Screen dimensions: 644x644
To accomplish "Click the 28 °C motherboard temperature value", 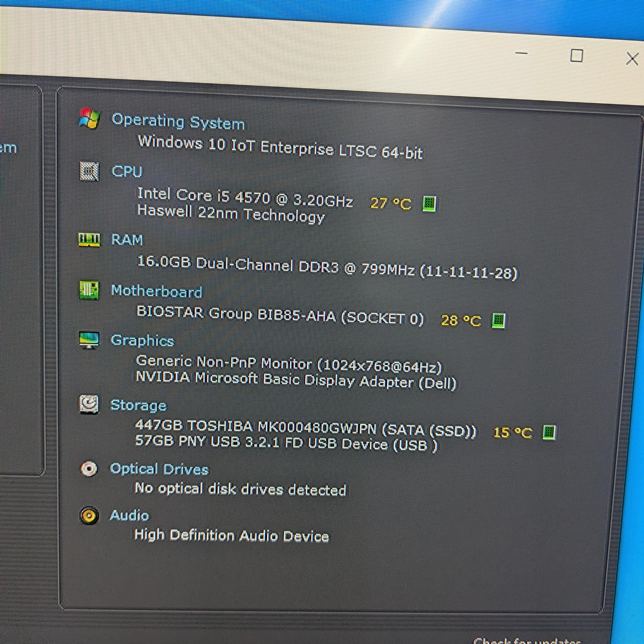I will pyautogui.click(x=461, y=321).
